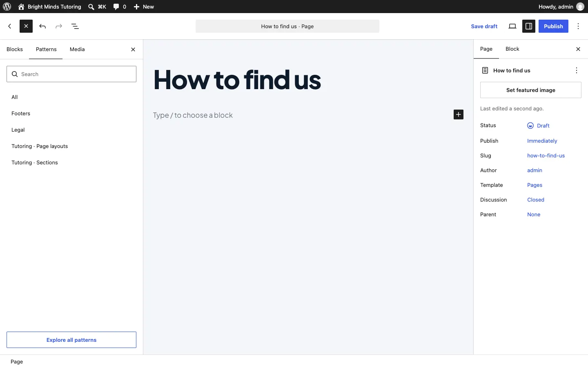The height and width of the screenshot is (368, 588).
Task: Click the black plus add block button
Action: tap(459, 114)
